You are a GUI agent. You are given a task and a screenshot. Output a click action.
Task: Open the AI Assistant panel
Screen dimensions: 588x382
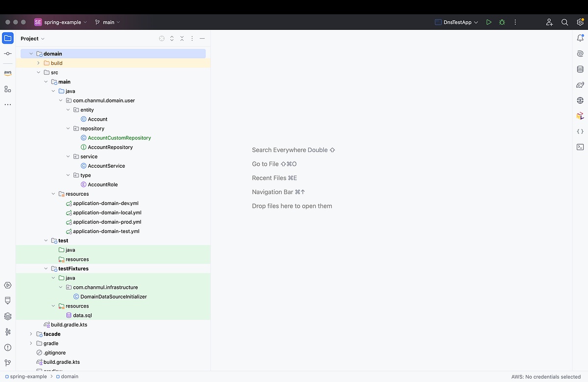[x=580, y=53]
